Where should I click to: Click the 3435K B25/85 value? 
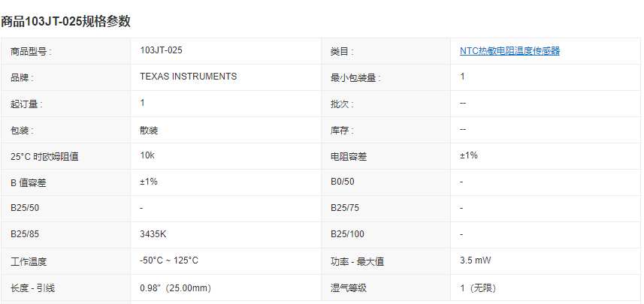[x=153, y=234]
